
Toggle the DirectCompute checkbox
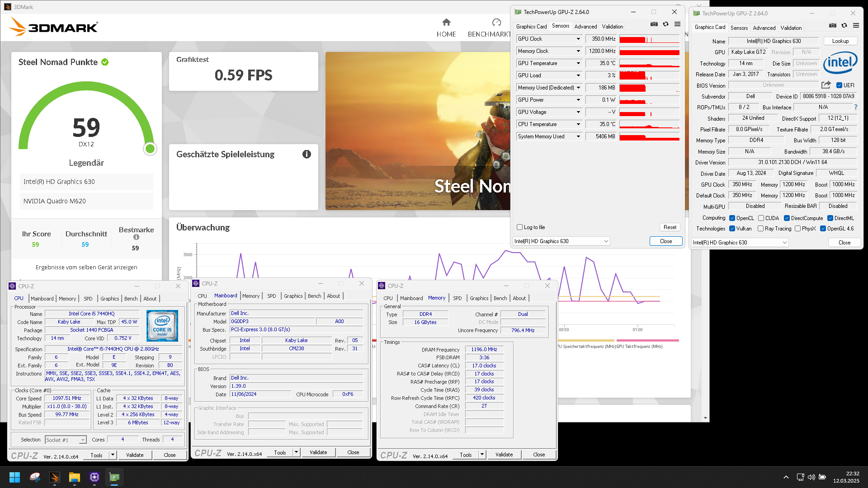787,218
